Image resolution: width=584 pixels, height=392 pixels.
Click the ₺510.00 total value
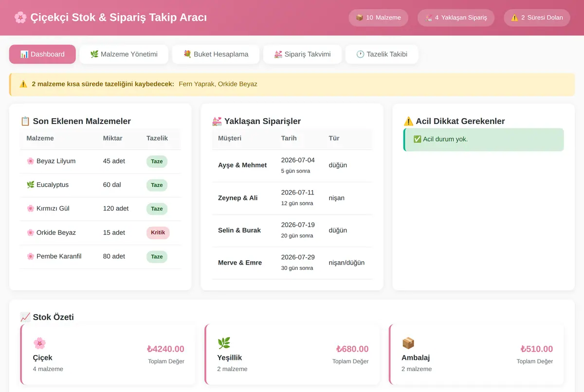(537, 349)
